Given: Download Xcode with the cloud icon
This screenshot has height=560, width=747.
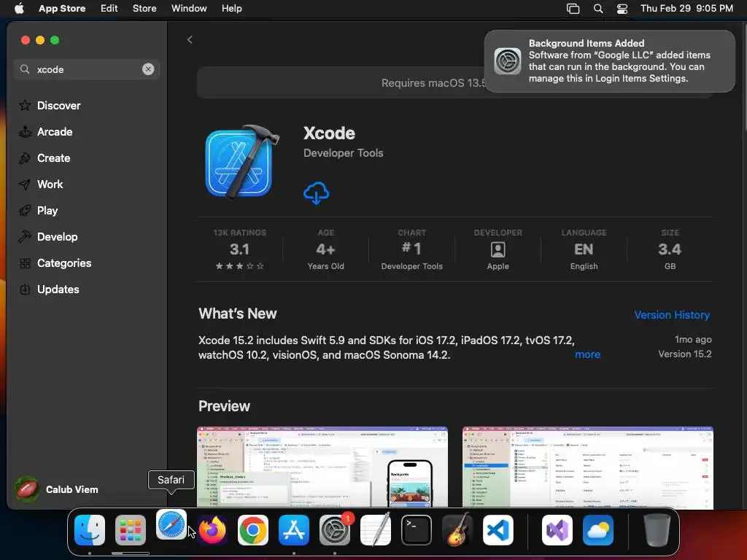Looking at the screenshot, I should [317, 192].
